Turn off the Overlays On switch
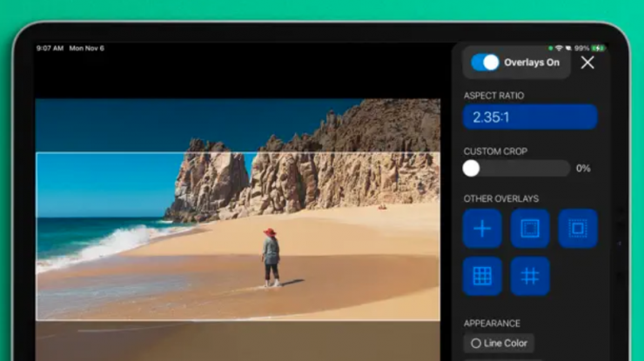This screenshot has height=361, width=644. coord(485,63)
